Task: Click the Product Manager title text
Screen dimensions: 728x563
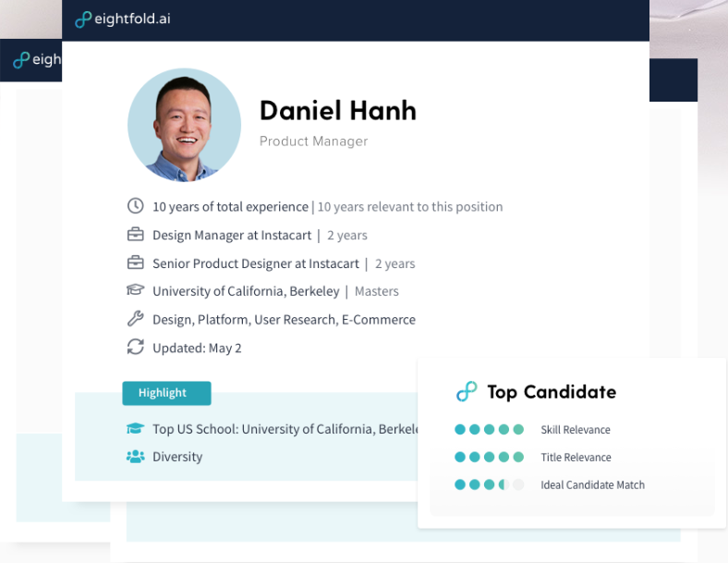Action: click(x=313, y=141)
